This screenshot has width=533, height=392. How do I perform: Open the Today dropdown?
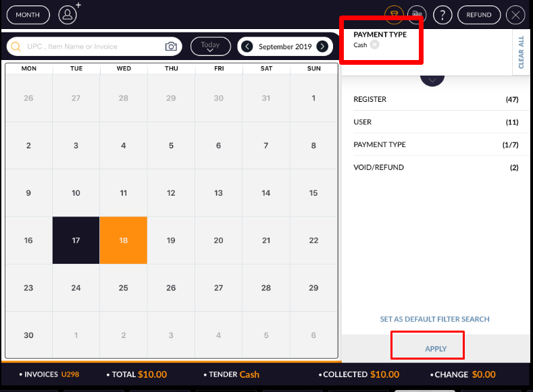pyautogui.click(x=210, y=47)
